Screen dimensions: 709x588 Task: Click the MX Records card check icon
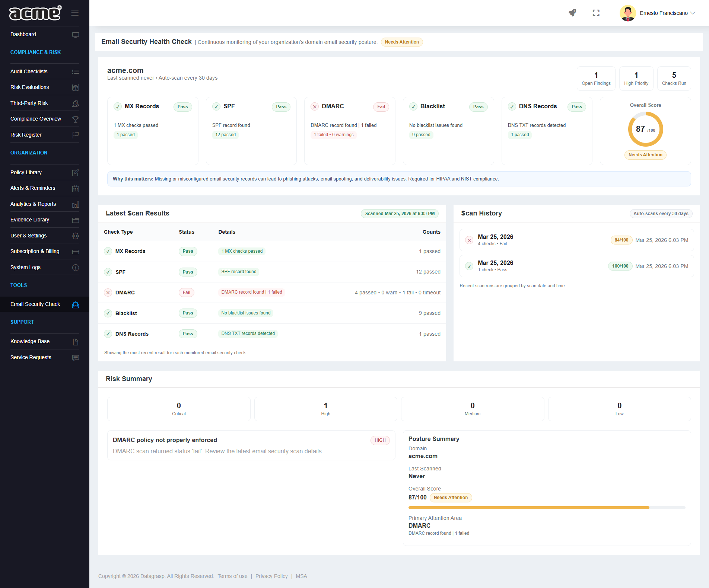pyautogui.click(x=118, y=107)
